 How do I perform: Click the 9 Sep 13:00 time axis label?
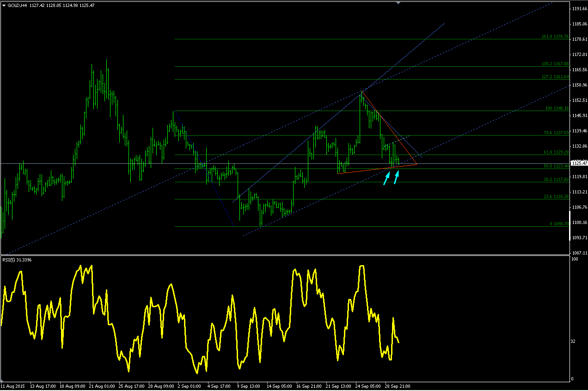coord(248,385)
